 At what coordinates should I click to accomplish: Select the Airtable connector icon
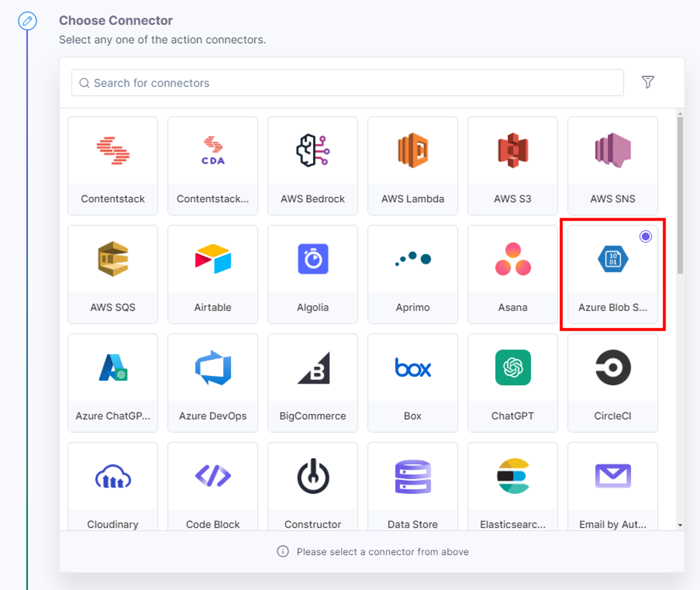(213, 259)
